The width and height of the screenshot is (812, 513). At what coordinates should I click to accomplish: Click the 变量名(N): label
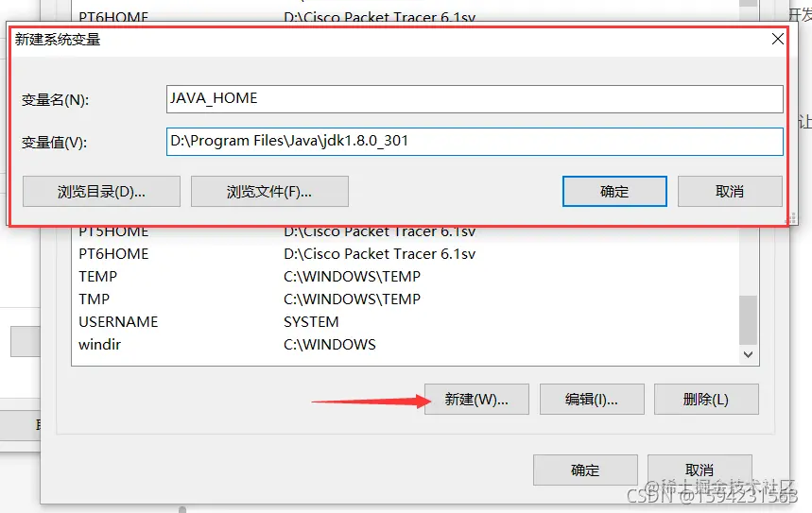[55, 100]
